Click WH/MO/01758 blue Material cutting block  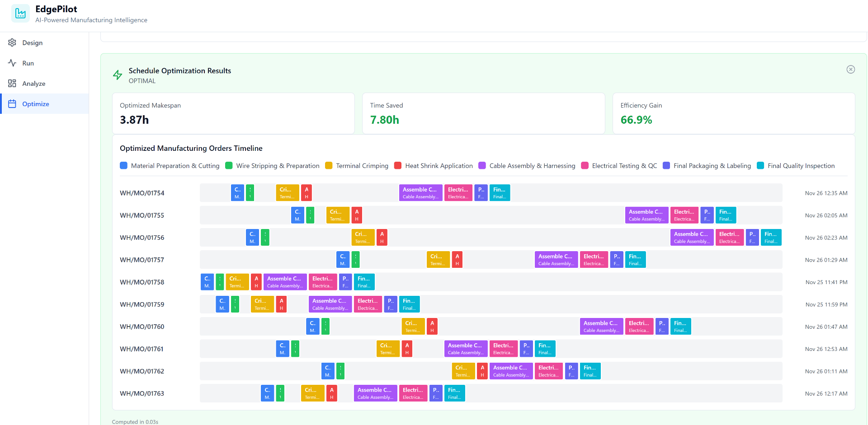[207, 282]
